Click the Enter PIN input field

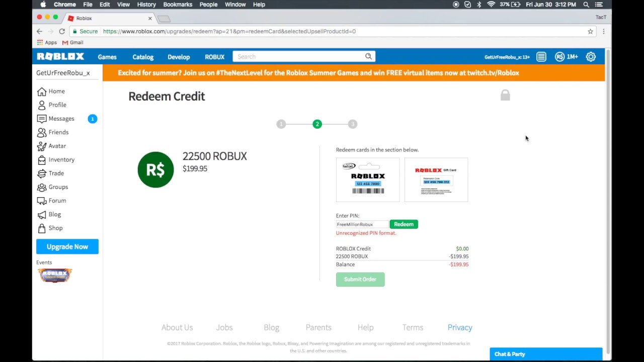[x=362, y=224]
